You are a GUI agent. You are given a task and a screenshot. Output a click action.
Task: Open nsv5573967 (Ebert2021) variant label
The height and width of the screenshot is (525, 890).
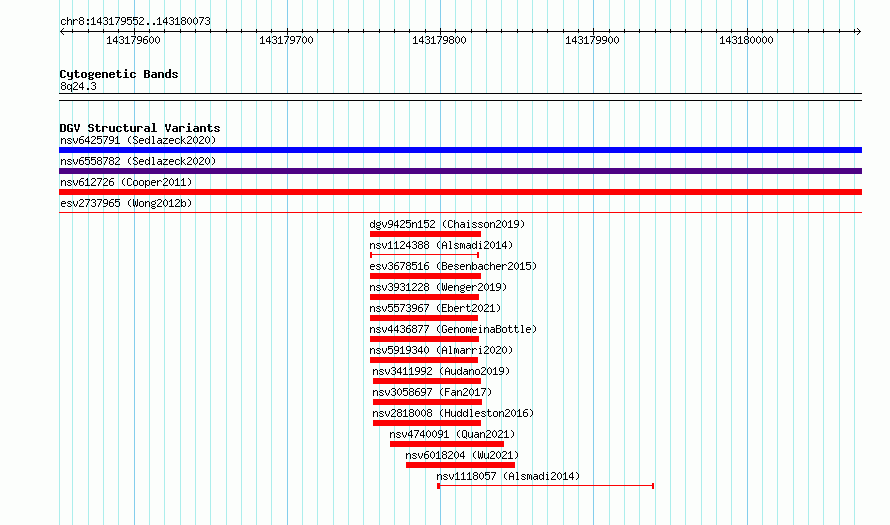click(x=435, y=308)
